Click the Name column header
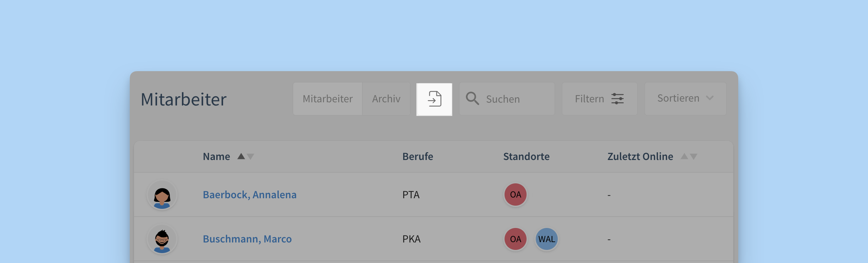Screen dimensions: 868x263 [x=216, y=156]
